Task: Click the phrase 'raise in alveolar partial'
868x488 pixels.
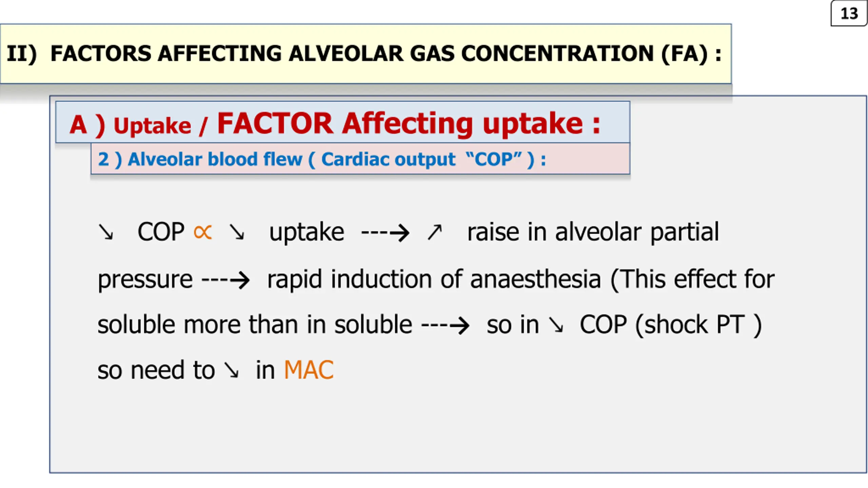Action: coord(593,232)
